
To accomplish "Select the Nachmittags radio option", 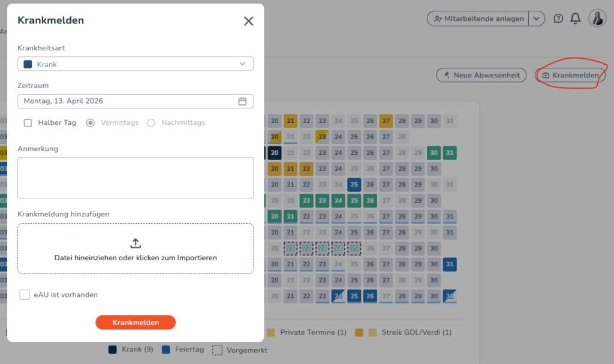I will point(151,122).
